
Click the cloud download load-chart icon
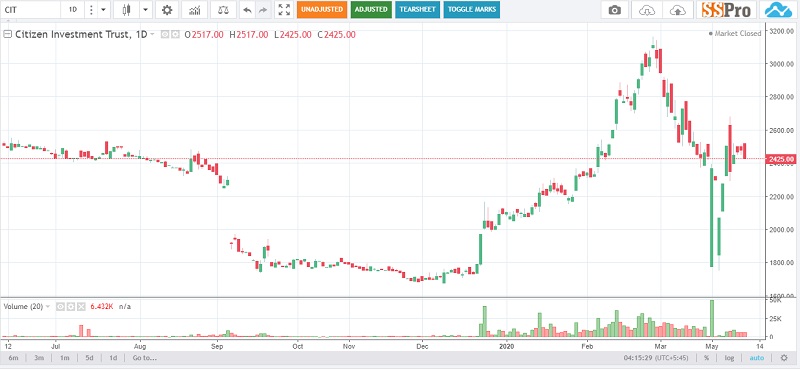[x=646, y=10]
